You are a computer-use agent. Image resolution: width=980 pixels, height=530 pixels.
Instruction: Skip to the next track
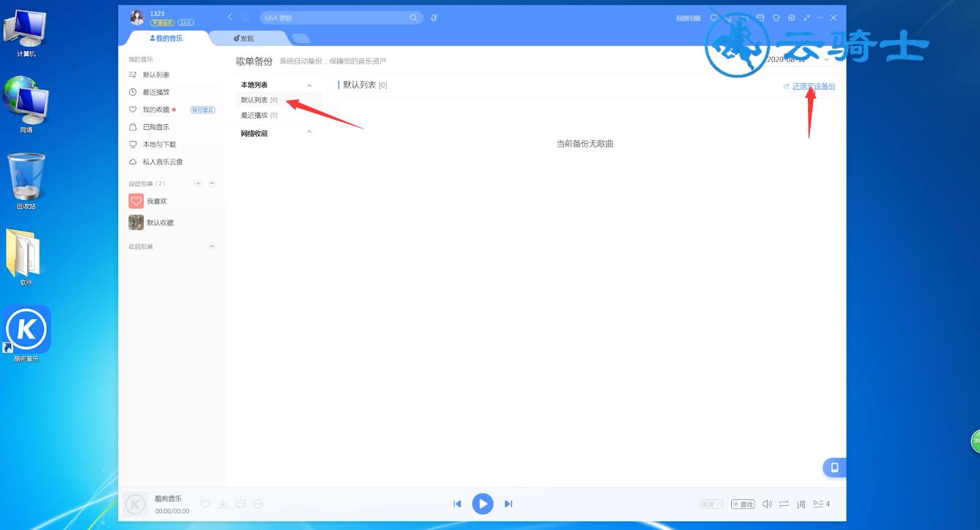click(x=509, y=504)
